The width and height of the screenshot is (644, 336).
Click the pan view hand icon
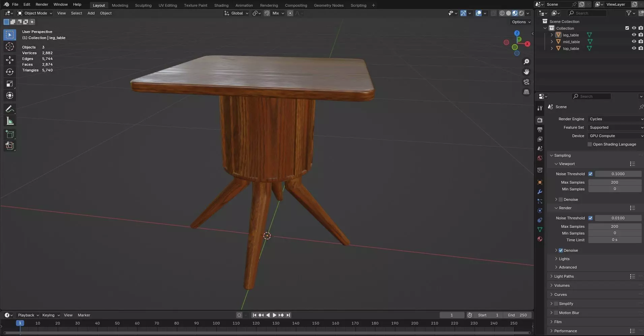[526, 72]
